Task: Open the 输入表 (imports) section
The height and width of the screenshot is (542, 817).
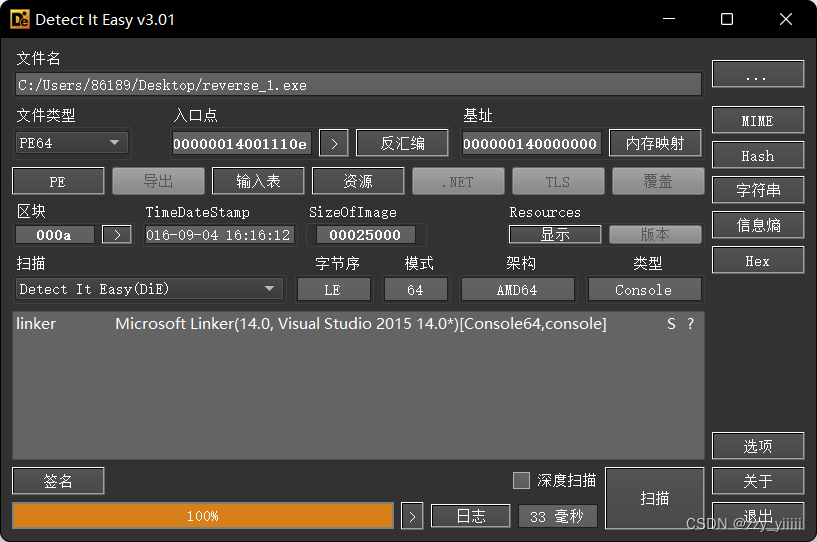Action: point(258,181)
